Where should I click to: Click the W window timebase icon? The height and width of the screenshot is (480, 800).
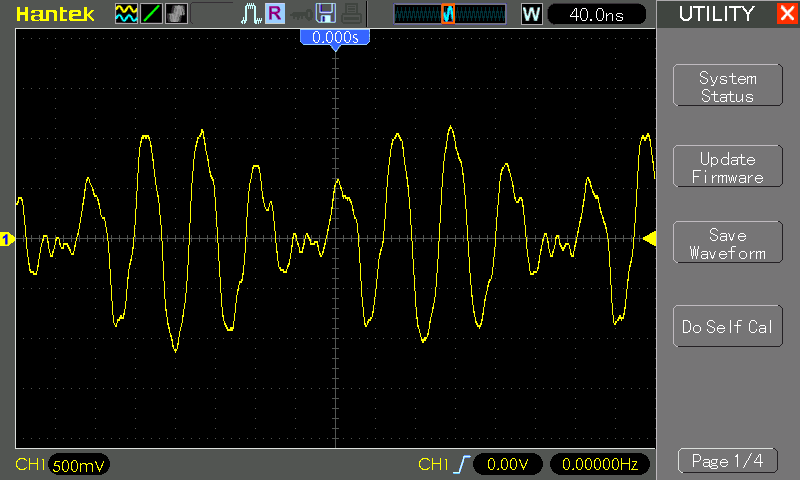click(x=531, y=14)
